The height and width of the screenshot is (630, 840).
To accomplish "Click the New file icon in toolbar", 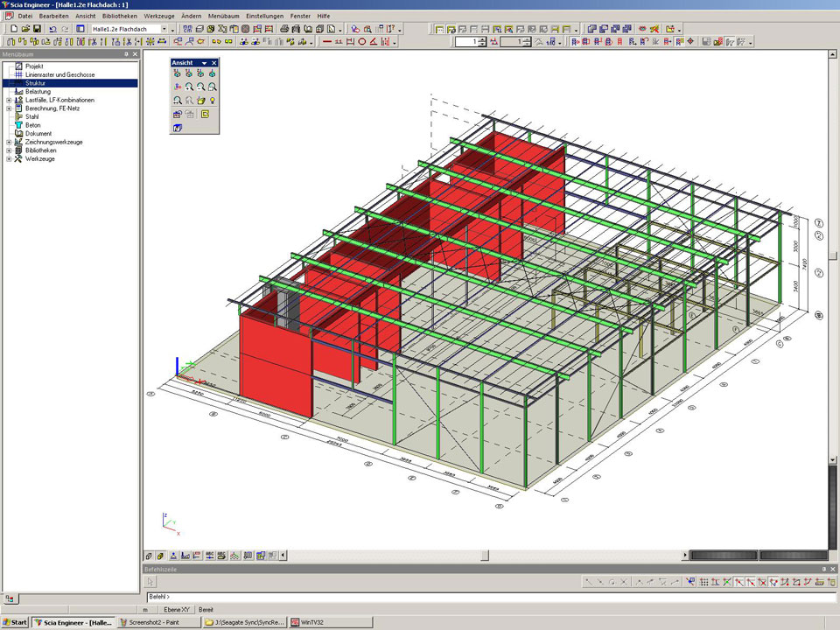I will [x=13, y=29].
